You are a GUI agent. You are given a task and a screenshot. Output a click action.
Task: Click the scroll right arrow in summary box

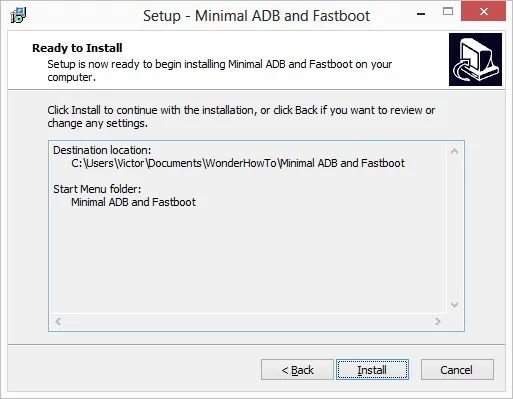click(438, 321)
